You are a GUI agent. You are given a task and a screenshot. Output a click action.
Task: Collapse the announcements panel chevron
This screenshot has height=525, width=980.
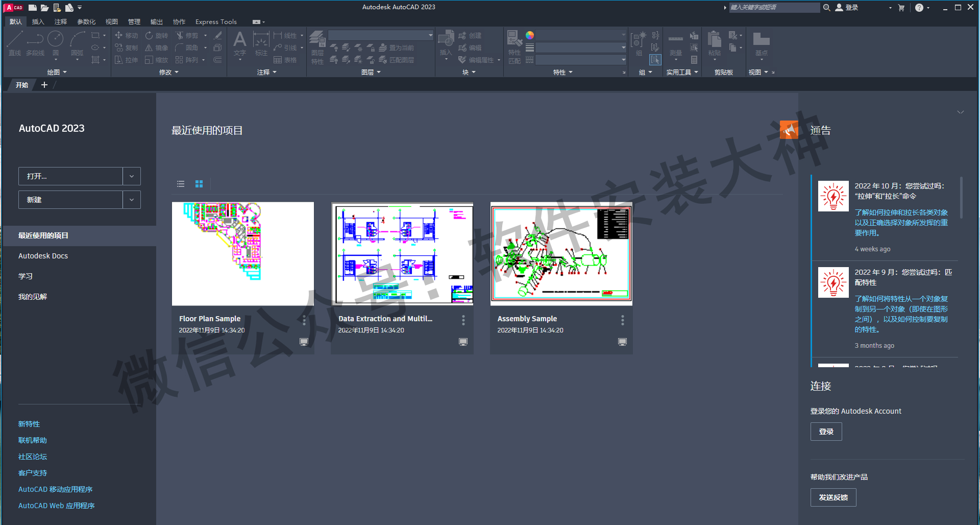961,112
